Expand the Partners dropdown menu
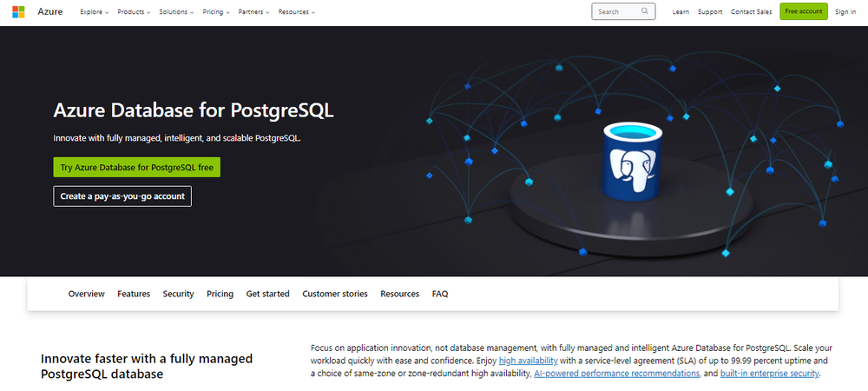Viewport: 868px width, 391px height. pos(254,11)
